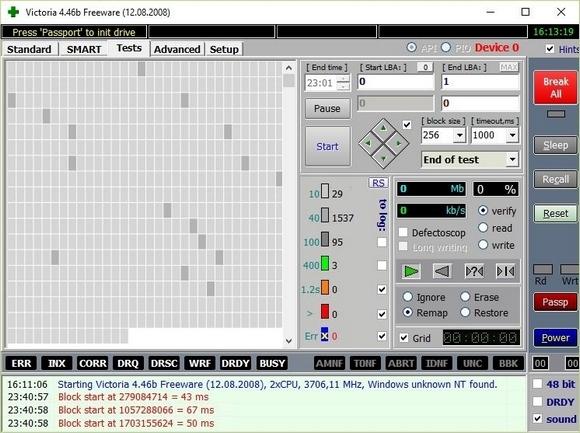This screenshot has height=433, width=580.
Task: Click the Recall button
Action: [555, 179]
